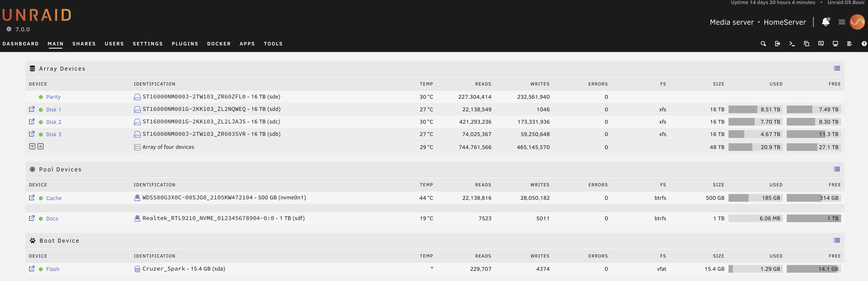Click the Flash boot device link
The image size is (868, 281).
[52, 269]
